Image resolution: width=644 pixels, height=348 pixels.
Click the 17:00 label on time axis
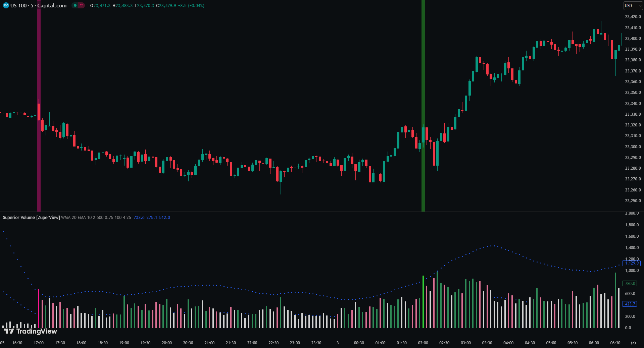tap(39, 343)
